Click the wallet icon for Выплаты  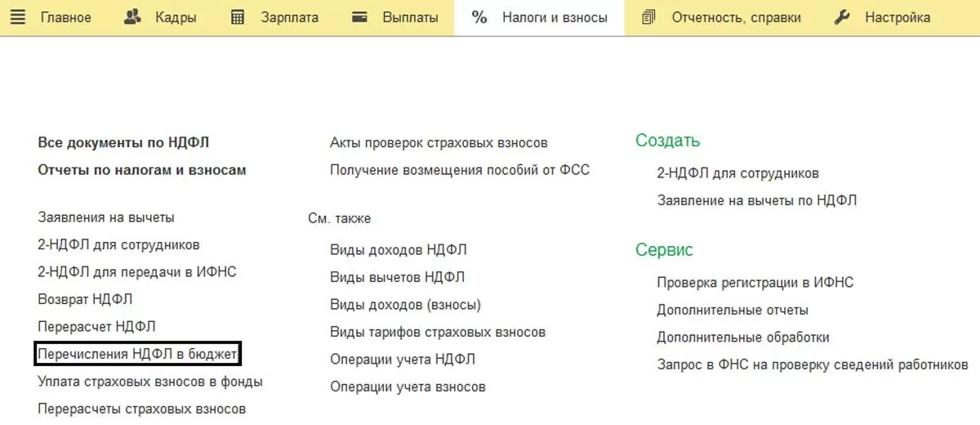point(359,17)
